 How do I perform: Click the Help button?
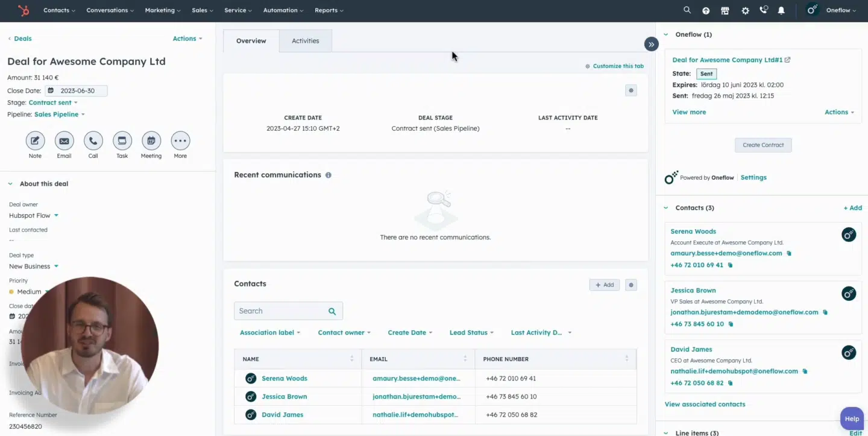pyautogui.click(x=852, y=419)
